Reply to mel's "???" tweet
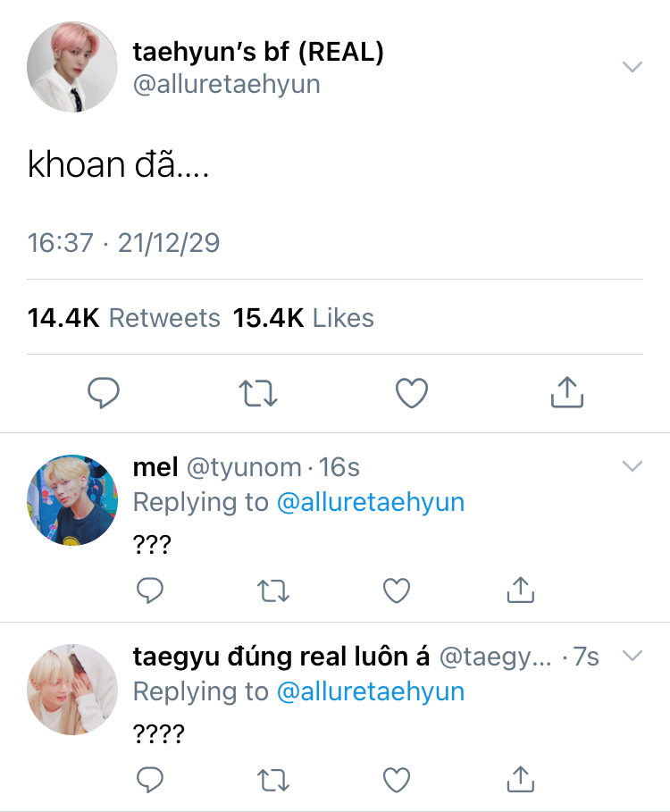Image resolution: width=670 pixels, height=812 pixels. 150,590
